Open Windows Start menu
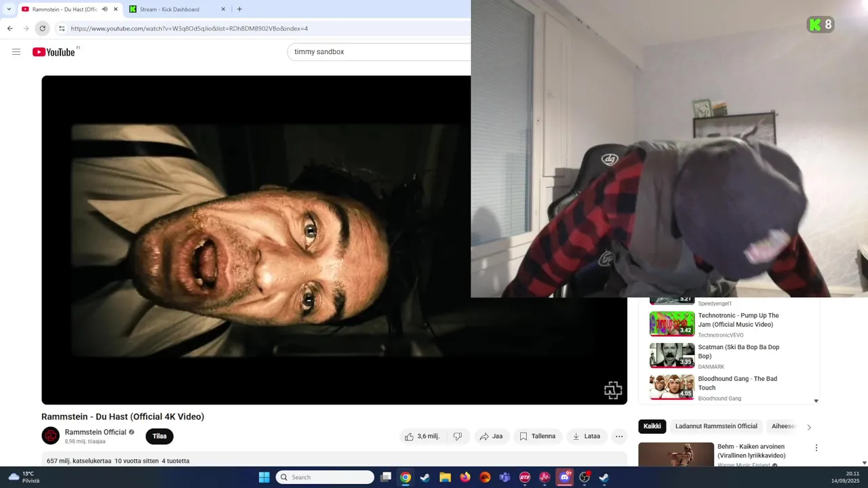 [x=264, y=477]
